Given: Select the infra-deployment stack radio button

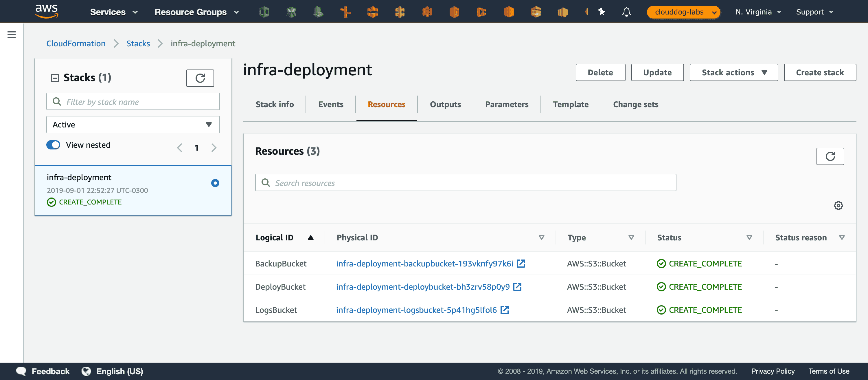Looking at the screenshot, I should [215, 183].
